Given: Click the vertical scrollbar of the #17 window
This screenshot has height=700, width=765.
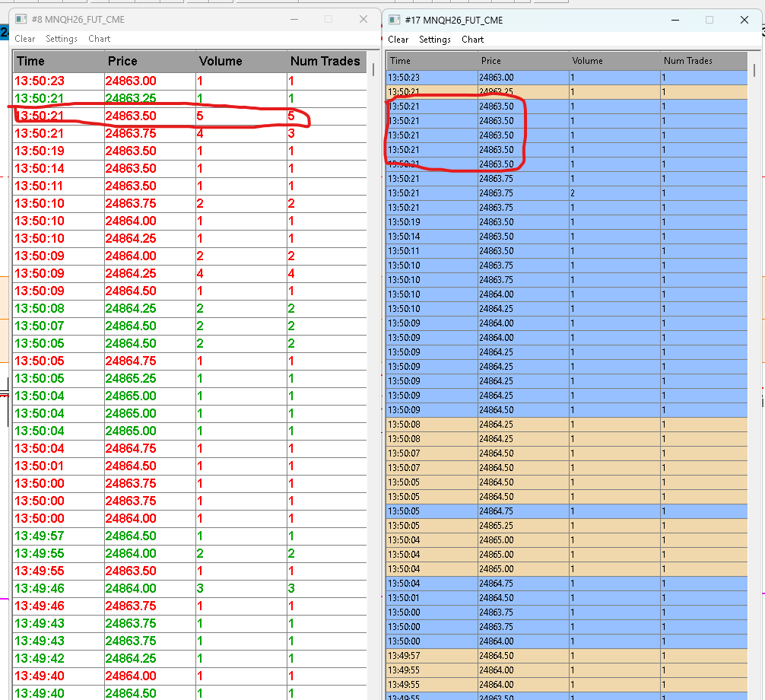Looking at the screenshot, I should [x=755, y=304].
